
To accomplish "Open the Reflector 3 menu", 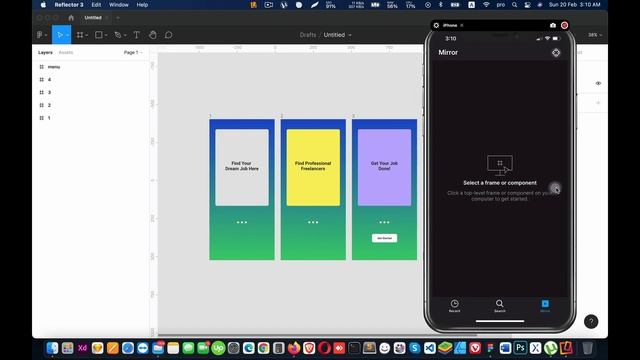I will (69, 5).
